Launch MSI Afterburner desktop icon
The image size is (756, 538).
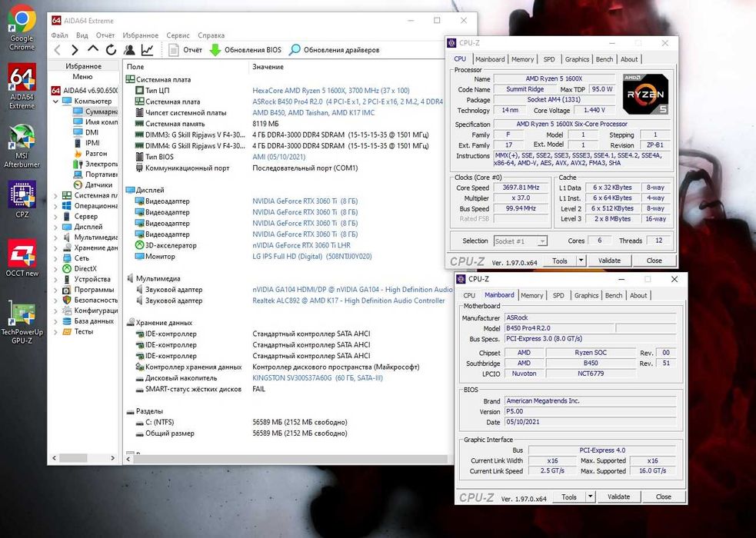click(22, 146)
